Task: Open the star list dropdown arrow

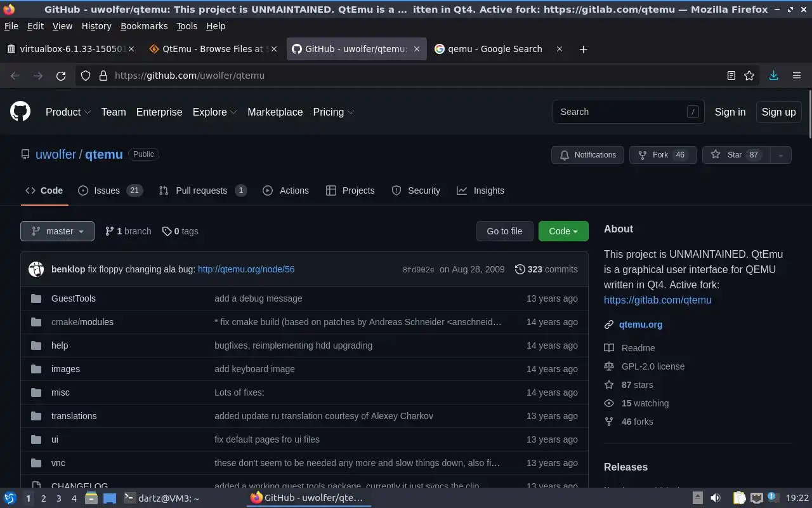Action: tap(781, 155)
